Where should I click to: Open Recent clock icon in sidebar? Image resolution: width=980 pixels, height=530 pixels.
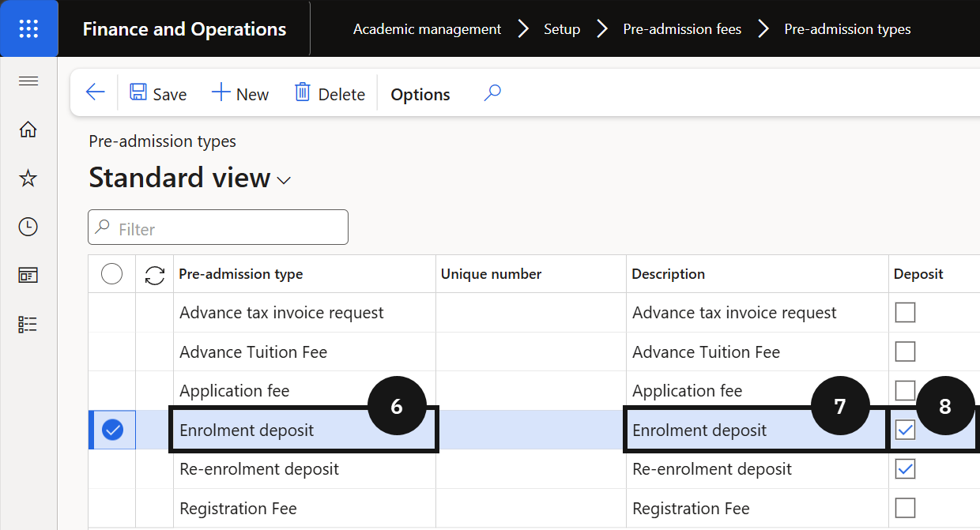(28, 227)
